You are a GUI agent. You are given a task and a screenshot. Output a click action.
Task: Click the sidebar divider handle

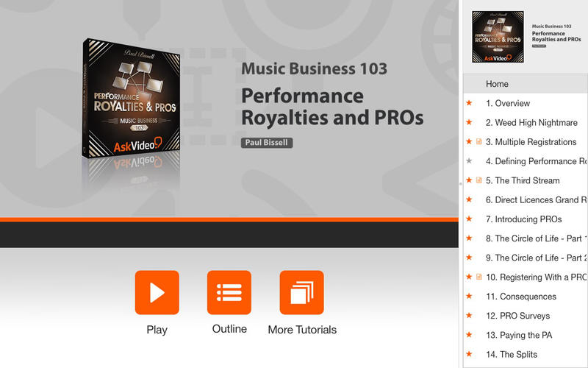coord(461,184)
